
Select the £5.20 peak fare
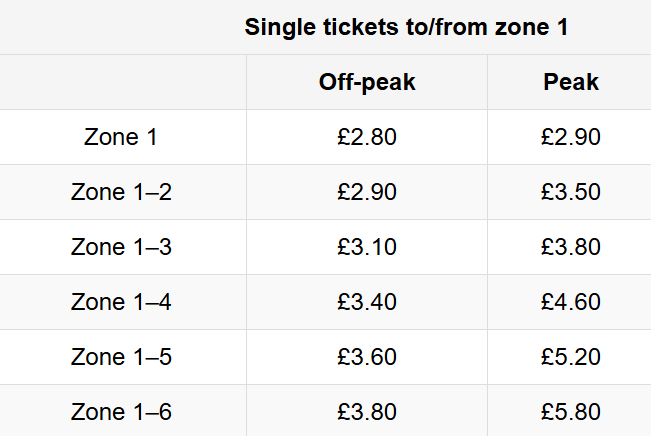571,357
